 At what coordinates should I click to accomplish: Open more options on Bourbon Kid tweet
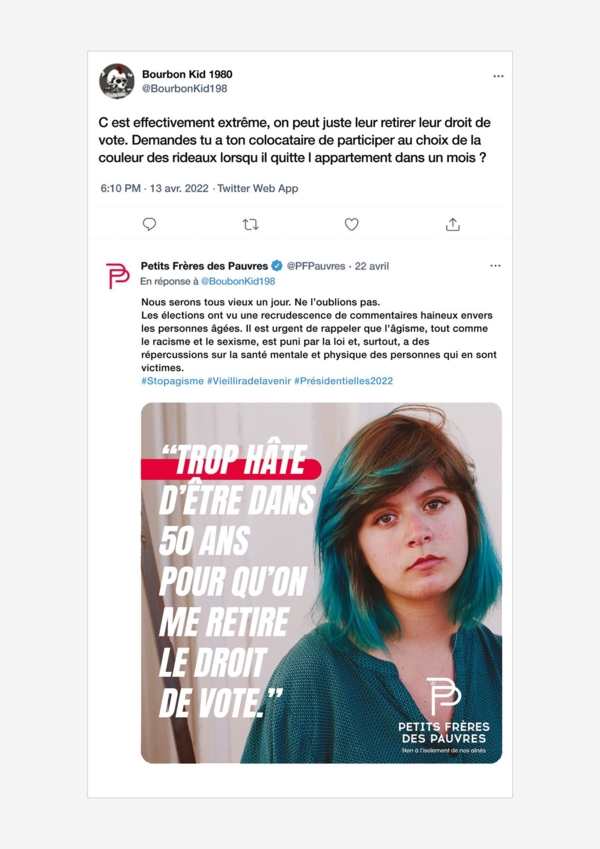[x=498, y=76]
